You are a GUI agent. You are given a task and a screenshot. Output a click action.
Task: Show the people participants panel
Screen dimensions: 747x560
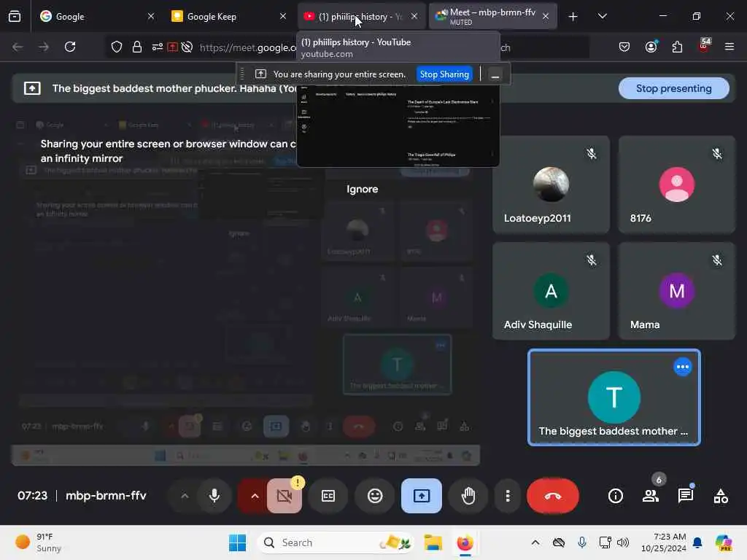[x=651, y=496]
